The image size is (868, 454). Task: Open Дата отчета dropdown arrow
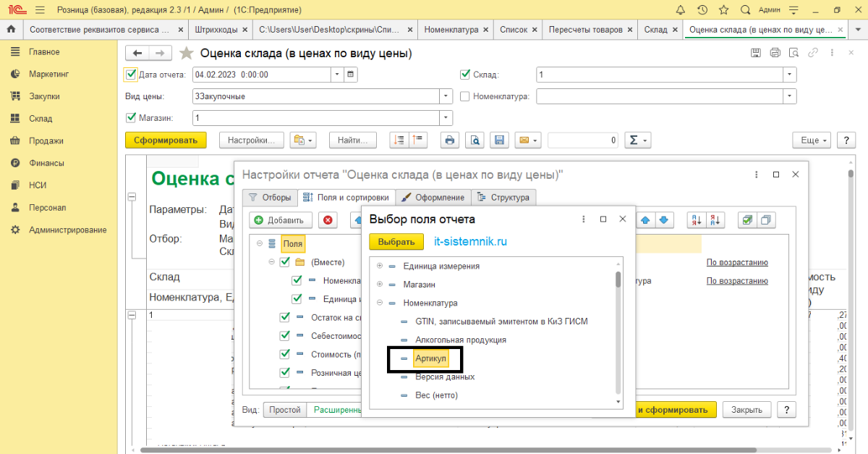pos(337,74)
